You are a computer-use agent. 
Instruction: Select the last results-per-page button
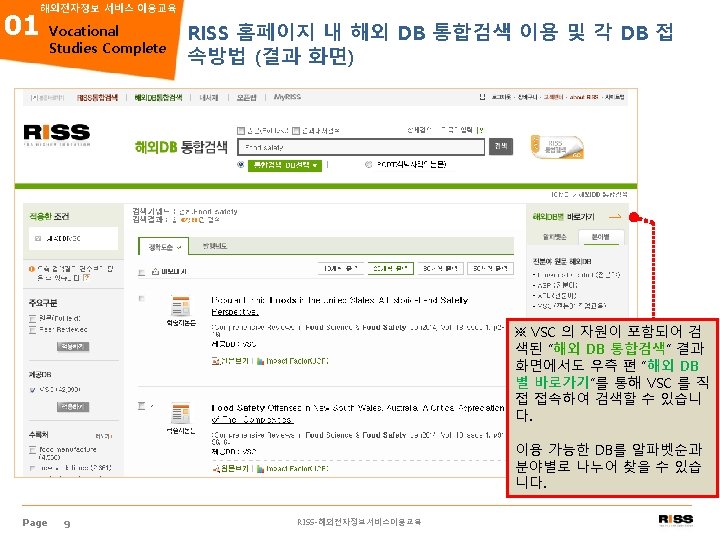(x=490, y=268)
